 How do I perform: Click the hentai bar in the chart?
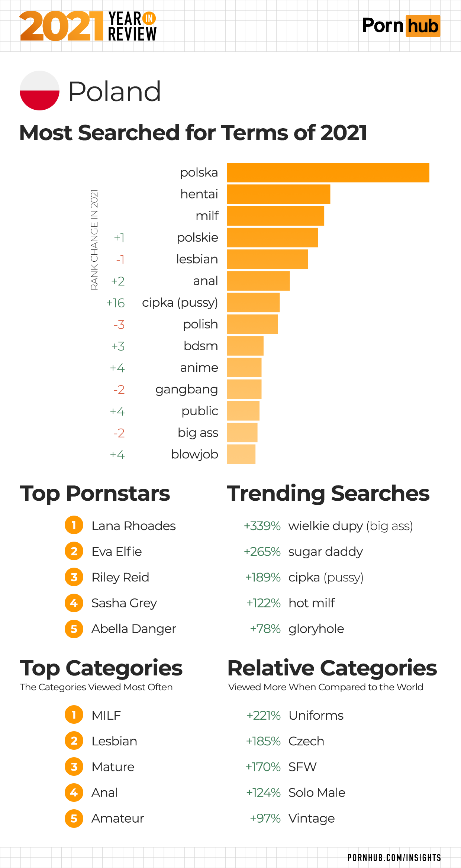pyautogui.click(x=278, y=194)
